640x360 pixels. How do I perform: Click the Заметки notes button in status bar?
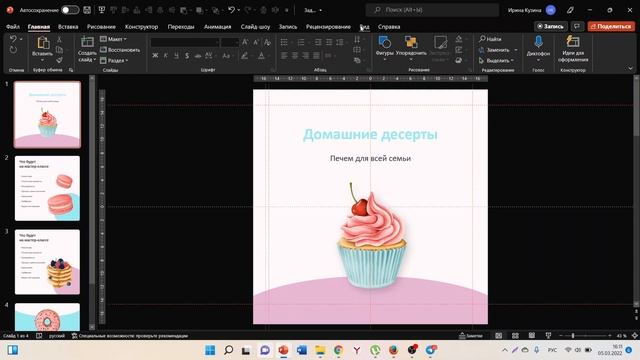(471, 336)
